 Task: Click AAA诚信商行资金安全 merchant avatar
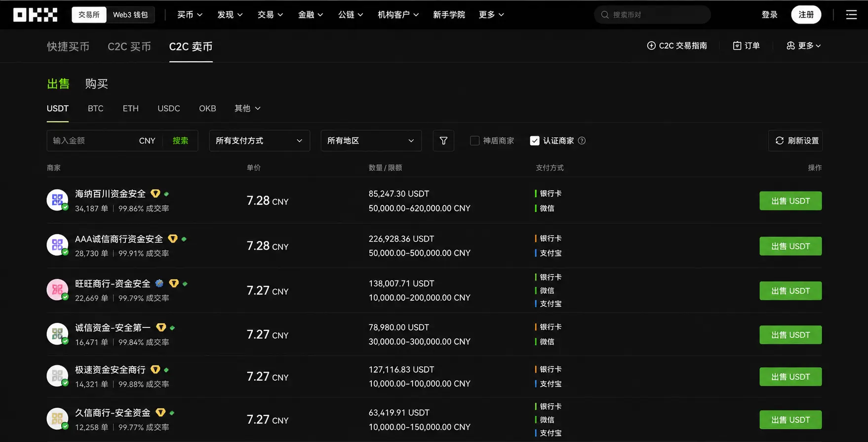[x=57, y=245]
